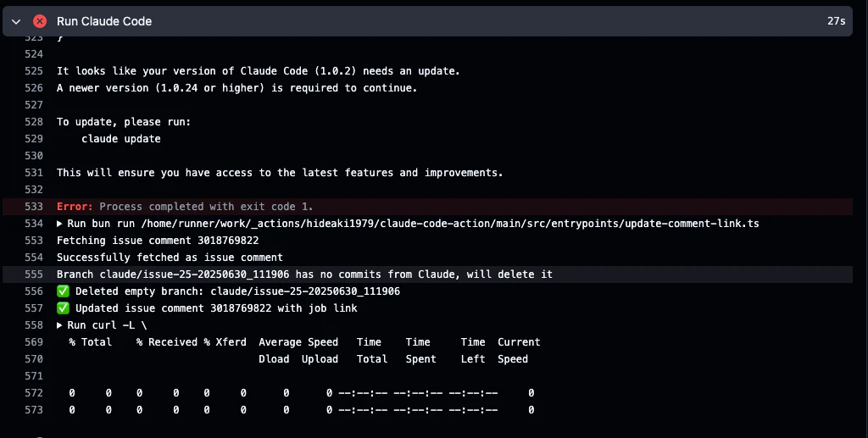Expand the Run bun run command group
This screenshot has height=438, width=868.
pos(59,224)
